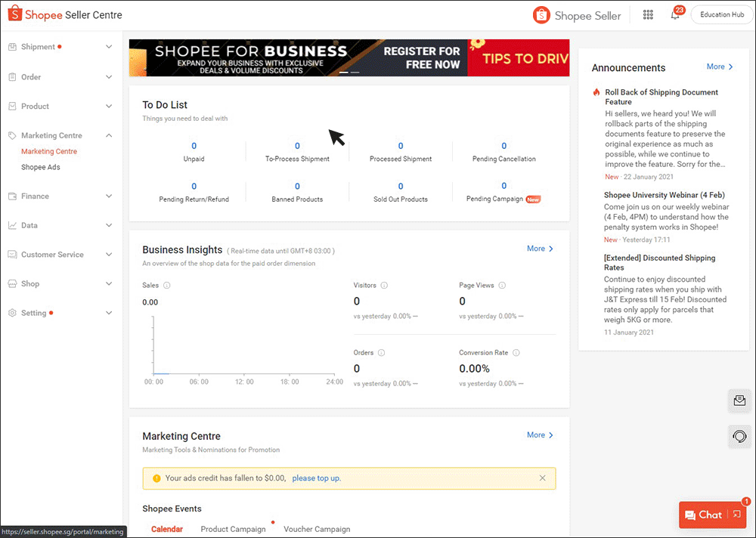Click the Shopee Seller bag icon
This screenshot has height=538, width=756.
(x=541, y=15)
